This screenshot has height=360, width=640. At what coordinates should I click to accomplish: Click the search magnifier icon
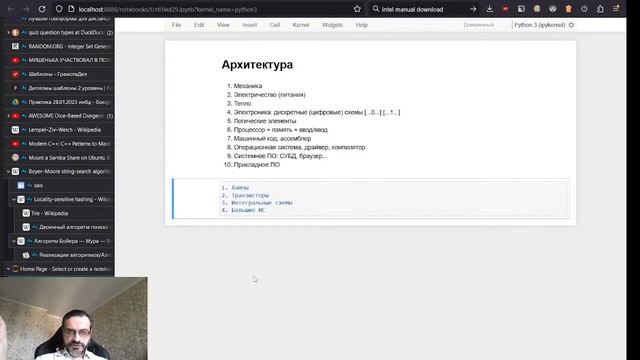tap(376, 9)
